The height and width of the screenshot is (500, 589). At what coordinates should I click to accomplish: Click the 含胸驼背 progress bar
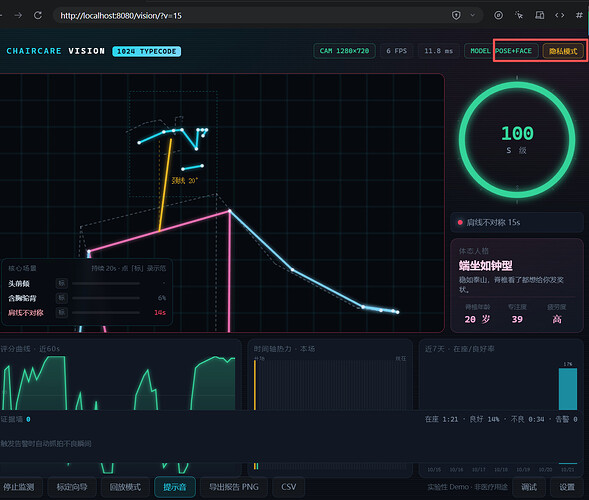[106, 298]
